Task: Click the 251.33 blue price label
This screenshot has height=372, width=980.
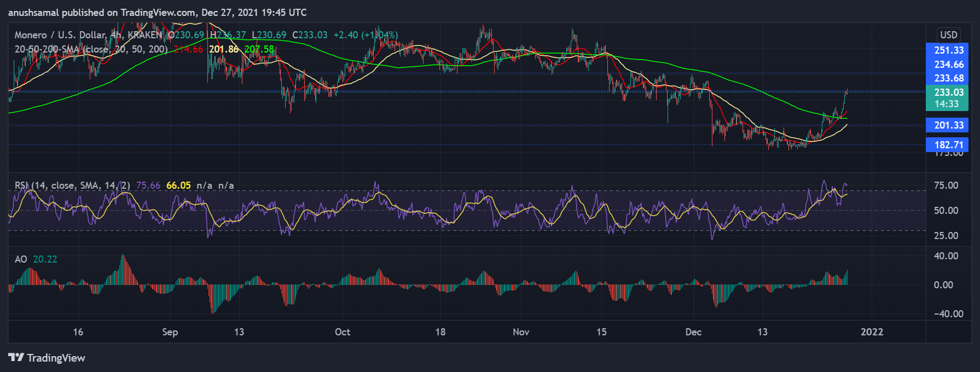Action: (948, 50)
